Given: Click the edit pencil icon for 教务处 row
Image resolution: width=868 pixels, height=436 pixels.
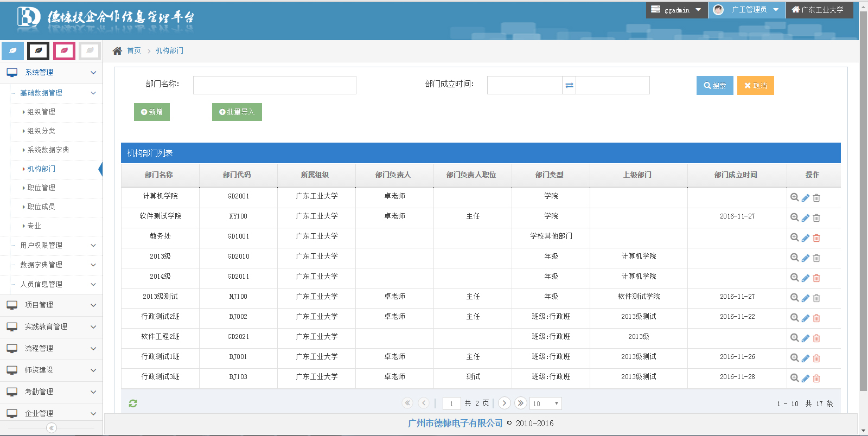Looking at the screenshot, I should (806, 238).
